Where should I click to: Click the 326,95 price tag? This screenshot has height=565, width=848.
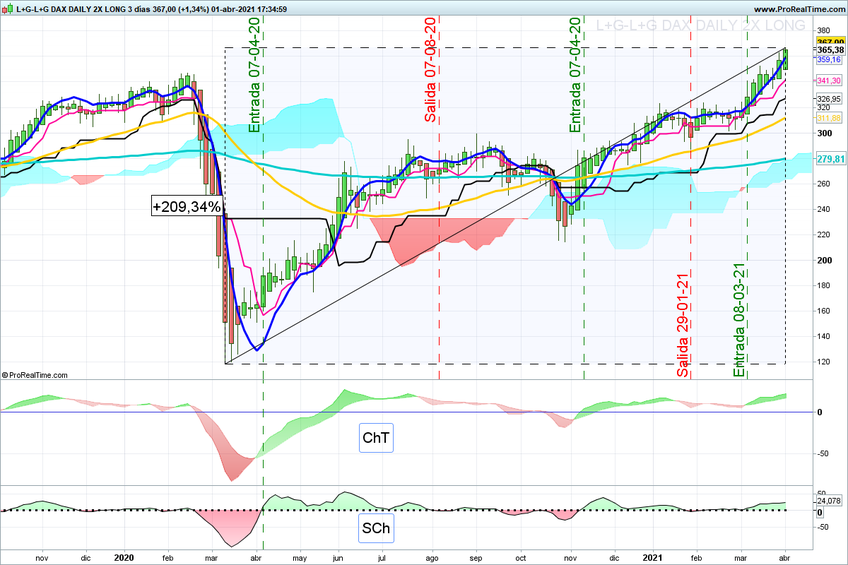coord(829,99)
